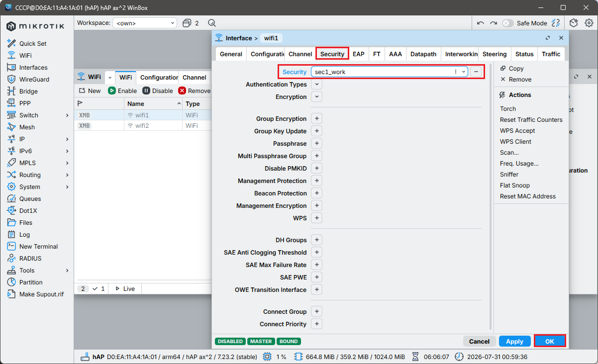
Task: Click the redo arrow in toolbar
Action: click(493, 23)
